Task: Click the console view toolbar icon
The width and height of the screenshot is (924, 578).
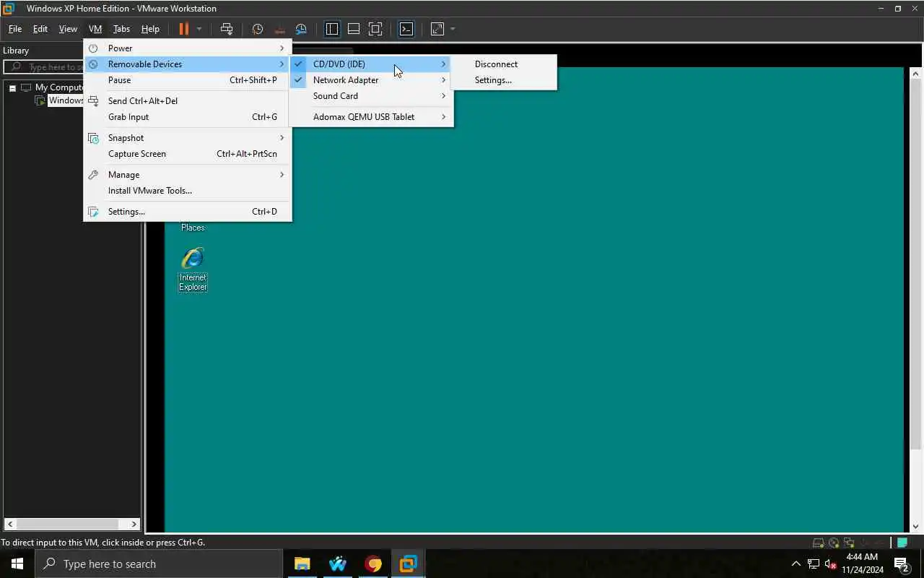Action: click(406, 29)
